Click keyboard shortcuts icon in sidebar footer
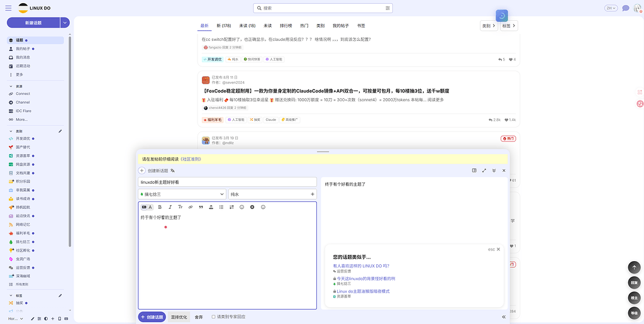The image size is (644, 324). click(x=66, y=319)
